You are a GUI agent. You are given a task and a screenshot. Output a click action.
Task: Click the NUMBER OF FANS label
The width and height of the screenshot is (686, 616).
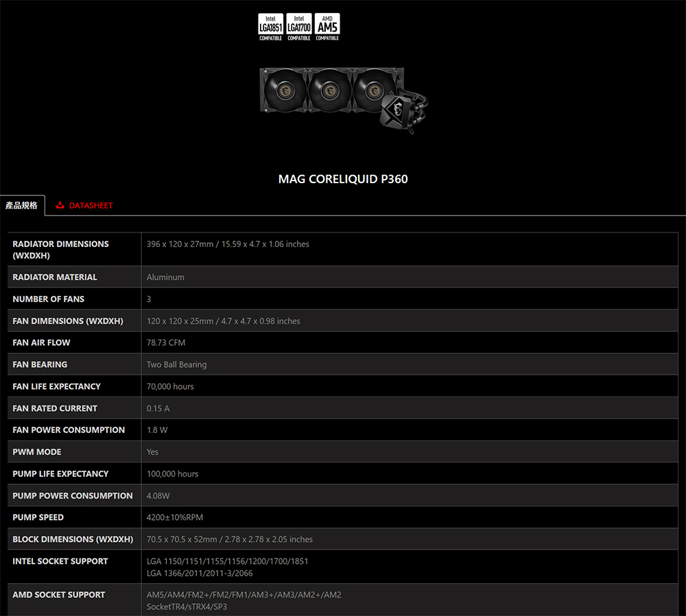tap(48, 299)
